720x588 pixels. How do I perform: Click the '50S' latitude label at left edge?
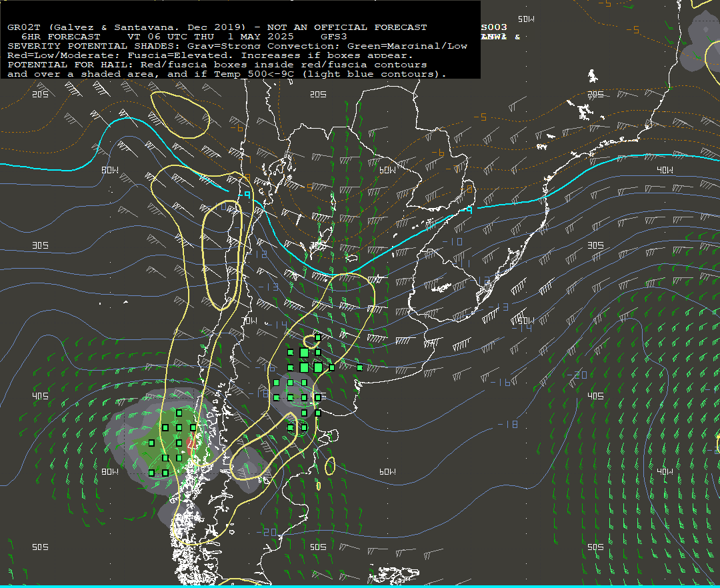pyautogui.click(x=41, y=547)
